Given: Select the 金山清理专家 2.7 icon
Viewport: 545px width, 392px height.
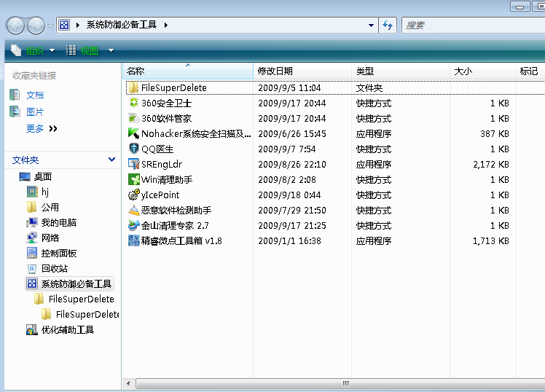Looking at the screenshot, I should 133,226.
